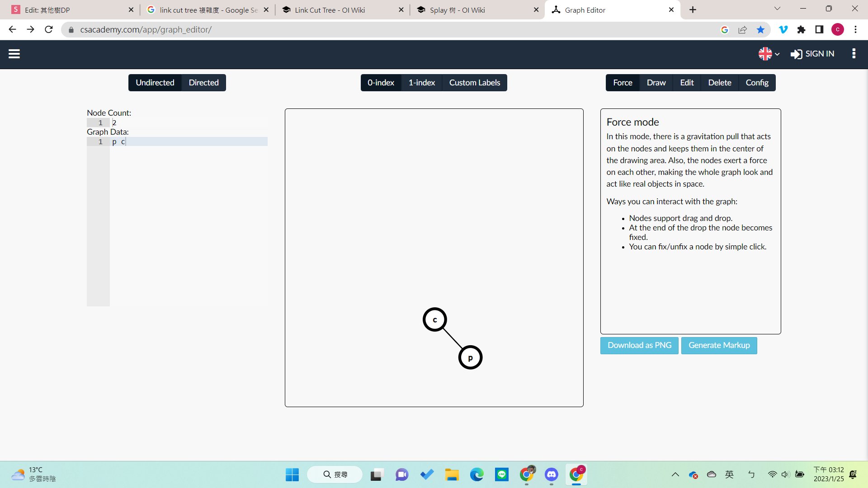Switch graph to Directed mode

pyautogui.click(x=203, y=83)
